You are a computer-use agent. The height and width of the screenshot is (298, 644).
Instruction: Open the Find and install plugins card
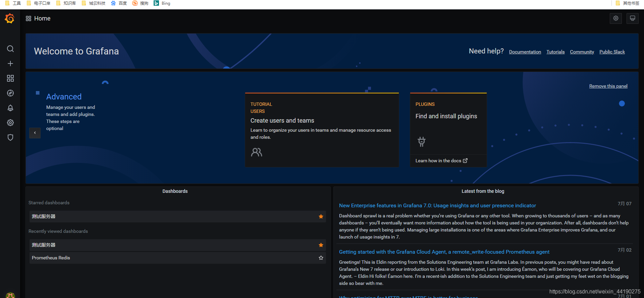tap(448, 130)
